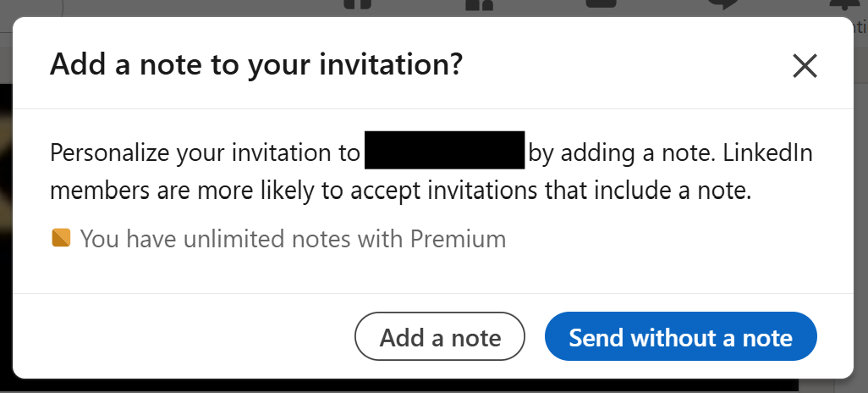Screen dimensions: 868x393
Task: Click the dimmed backdrop left of the dialog
Action: pos(5,212)
